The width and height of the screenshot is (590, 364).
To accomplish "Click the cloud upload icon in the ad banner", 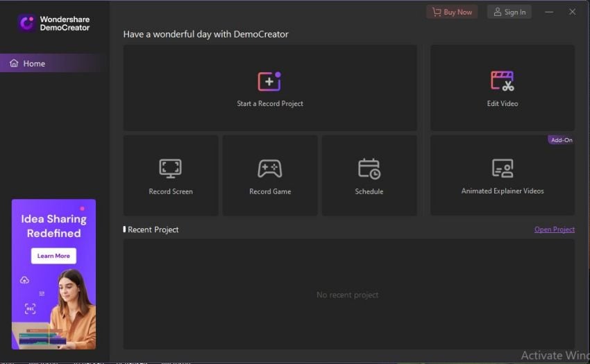I will coord(24,280).
